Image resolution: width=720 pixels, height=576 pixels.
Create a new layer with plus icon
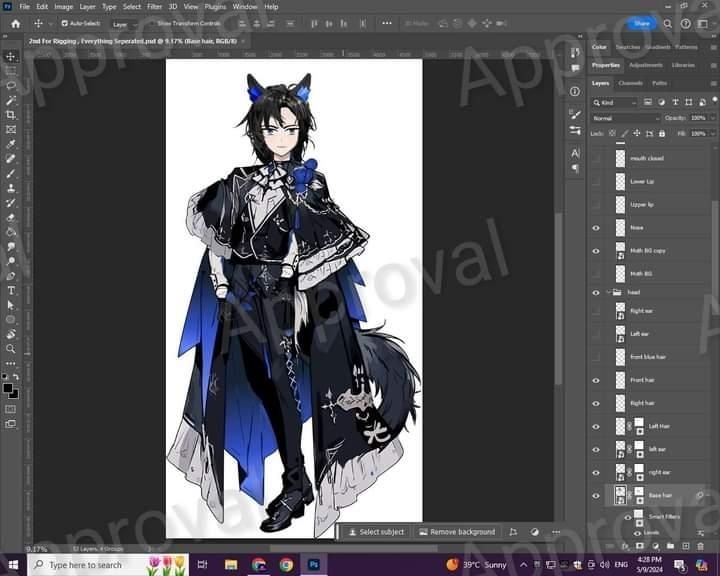click(686, 546)
